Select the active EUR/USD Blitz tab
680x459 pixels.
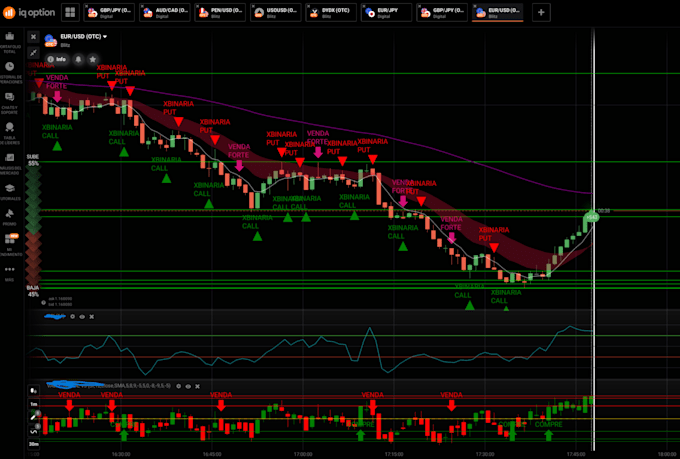pyautogui.click(x=497, y=13)
